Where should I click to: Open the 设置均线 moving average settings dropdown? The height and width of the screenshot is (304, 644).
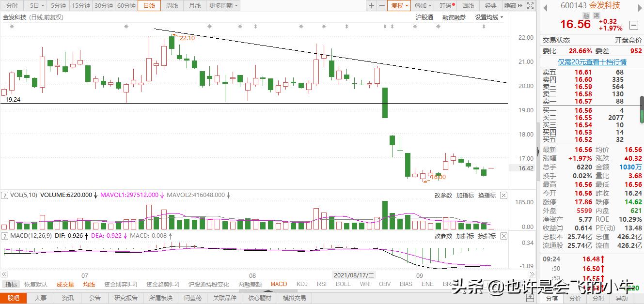pyautogui.click(x=488, y=17)
